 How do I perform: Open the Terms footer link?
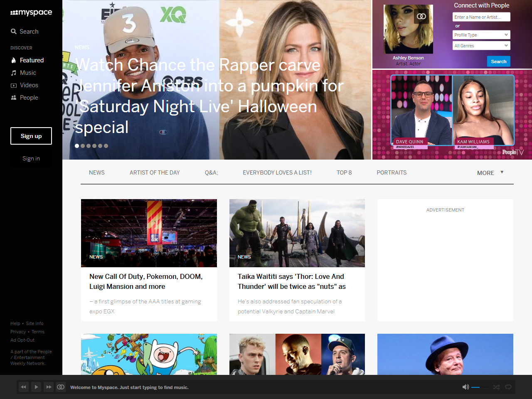pyautogui.click(x=38, y=332)
